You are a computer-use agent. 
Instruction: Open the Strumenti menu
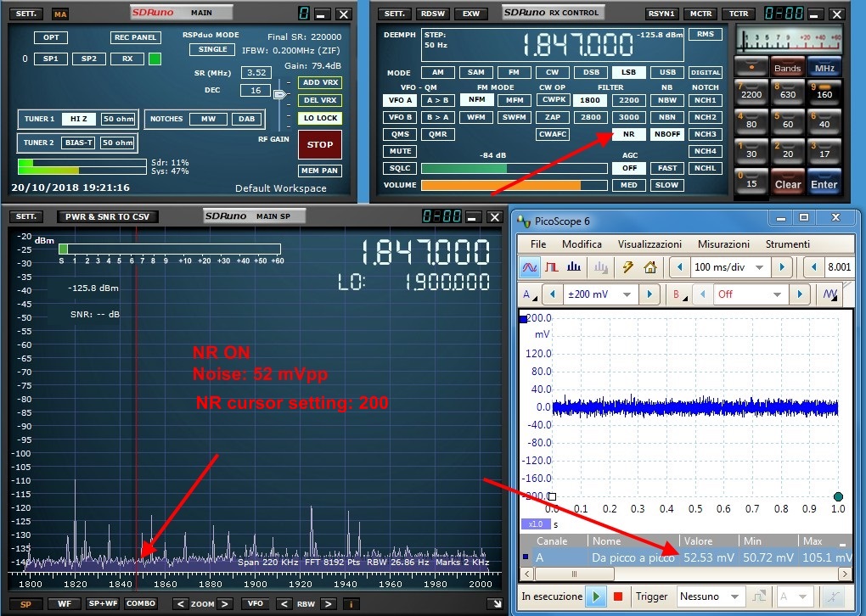(788, 244)
